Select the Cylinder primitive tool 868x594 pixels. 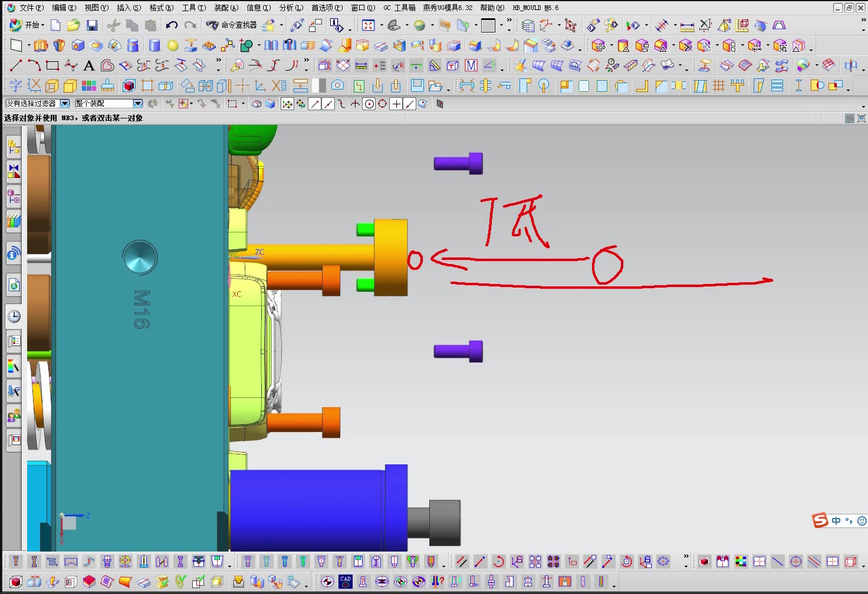click(154, 45)
